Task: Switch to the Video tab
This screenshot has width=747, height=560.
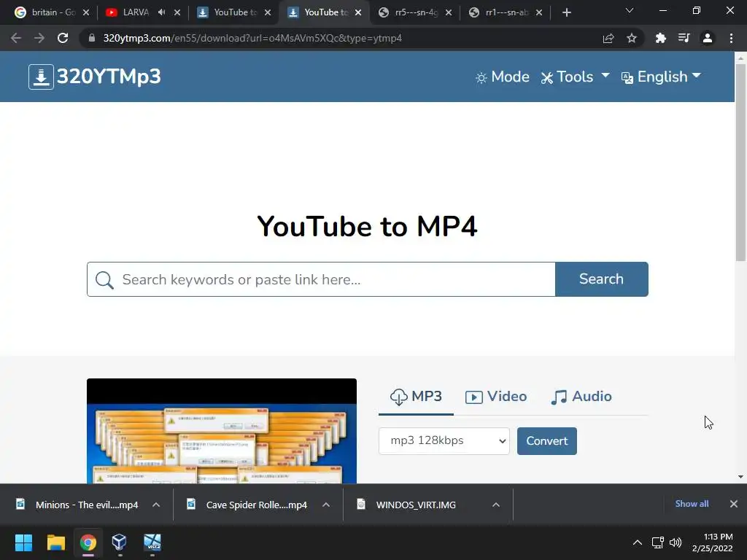Action: (496, 397)
